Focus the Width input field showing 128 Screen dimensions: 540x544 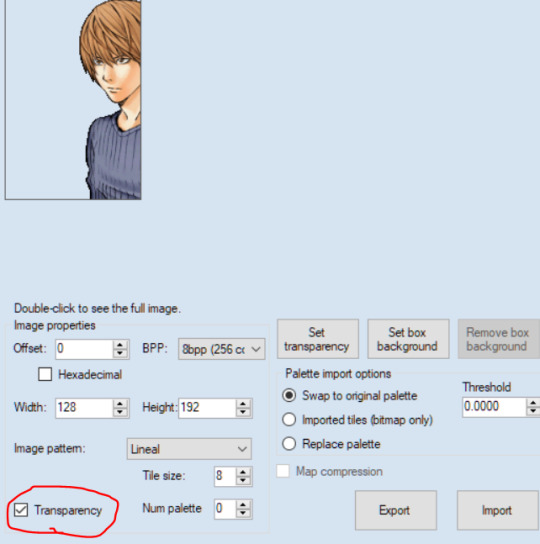coord(84,408)
